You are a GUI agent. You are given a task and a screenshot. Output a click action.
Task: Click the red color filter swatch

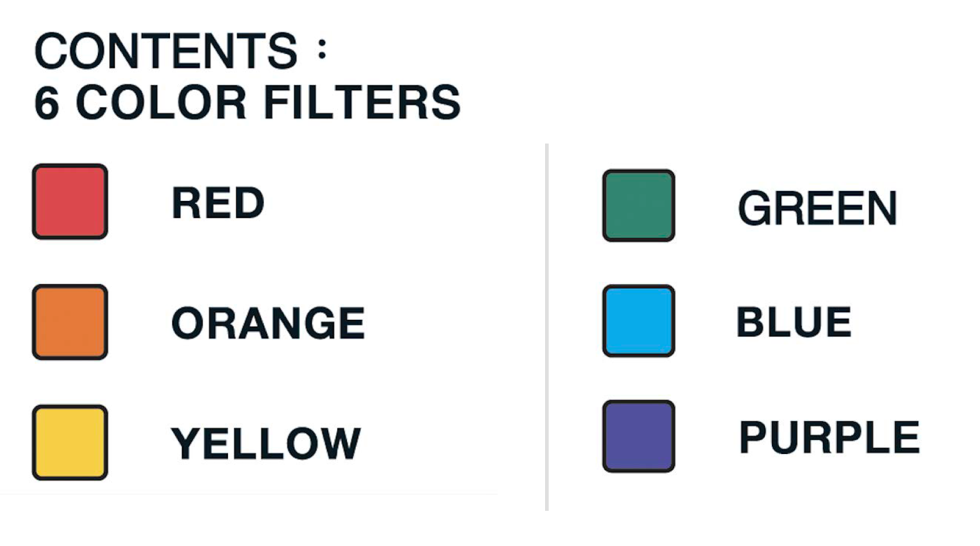coord(70,202)
